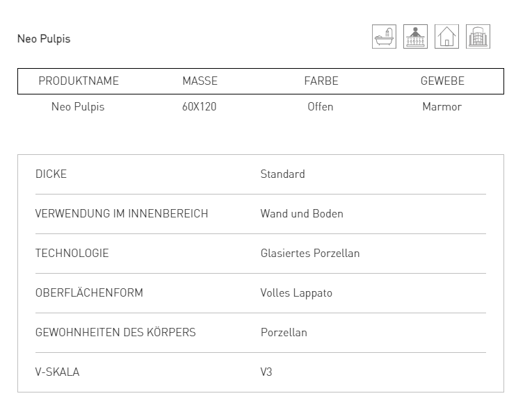Click the VERWENDUNG IM INNENBEREICH label

click(122, 214)
